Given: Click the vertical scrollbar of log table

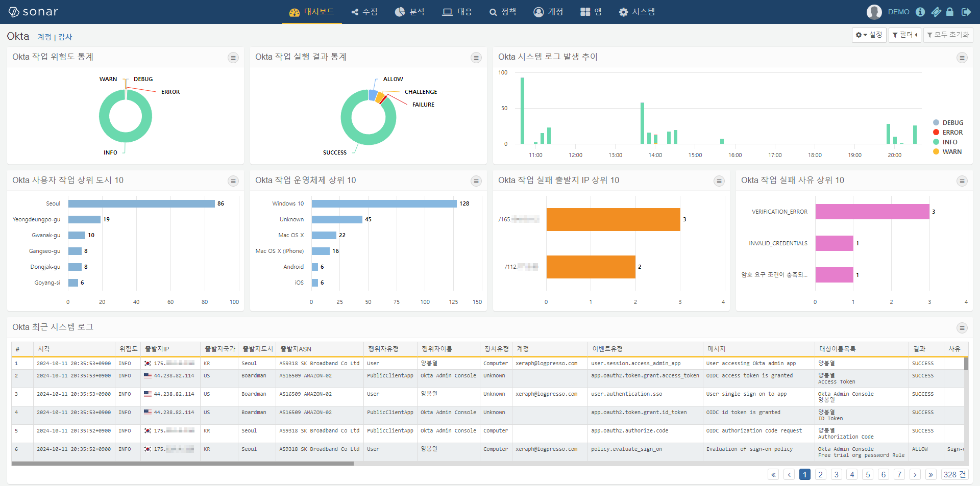Looking at the screenshot, I should (966, 364).
